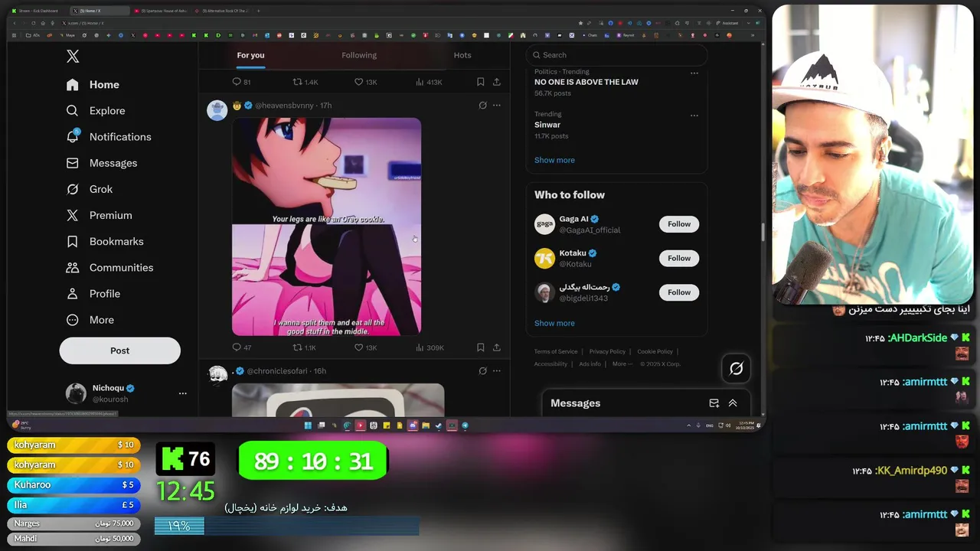980x551 pixels.
Task: Share the post with 413K views
Action: coord(496,82)
